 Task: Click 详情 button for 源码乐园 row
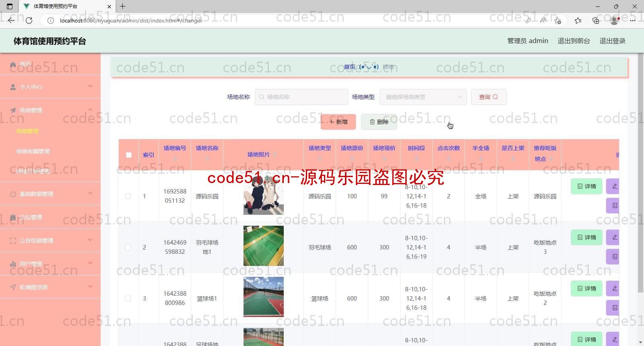pyautogui.click(x=586, y=186)
